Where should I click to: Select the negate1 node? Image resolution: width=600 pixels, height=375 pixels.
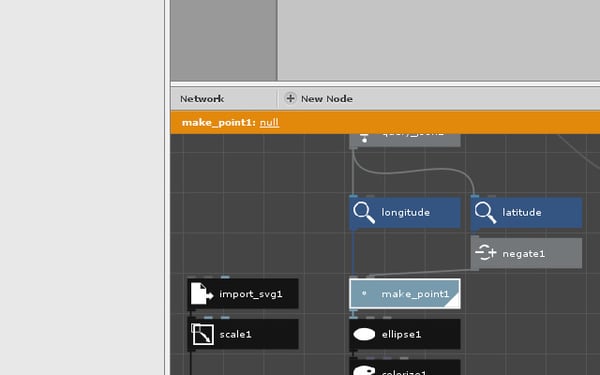click(x=527, y=253)
